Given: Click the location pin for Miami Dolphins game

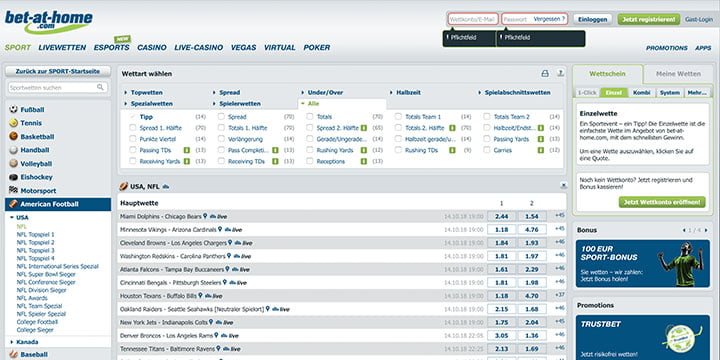Looking at the screenshot, I should pos(205,216).
